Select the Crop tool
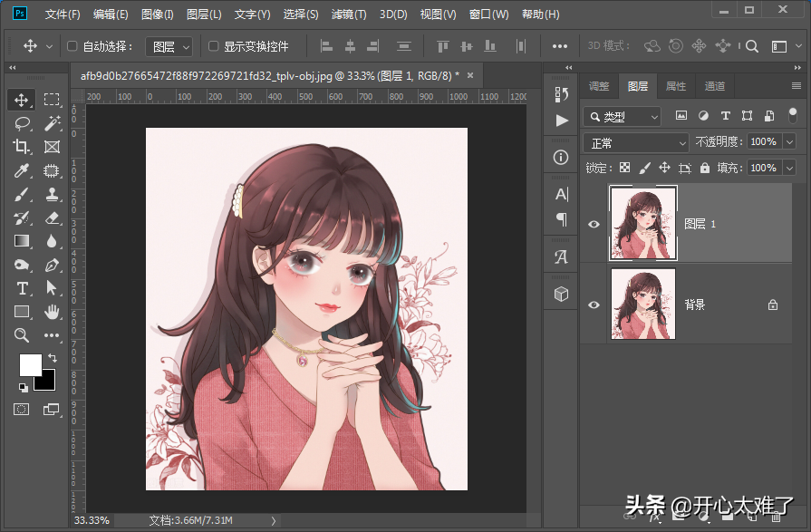Image resolution: width=811 pixels, height=532 pixels. pyautogui.click(x=22, y=146)
